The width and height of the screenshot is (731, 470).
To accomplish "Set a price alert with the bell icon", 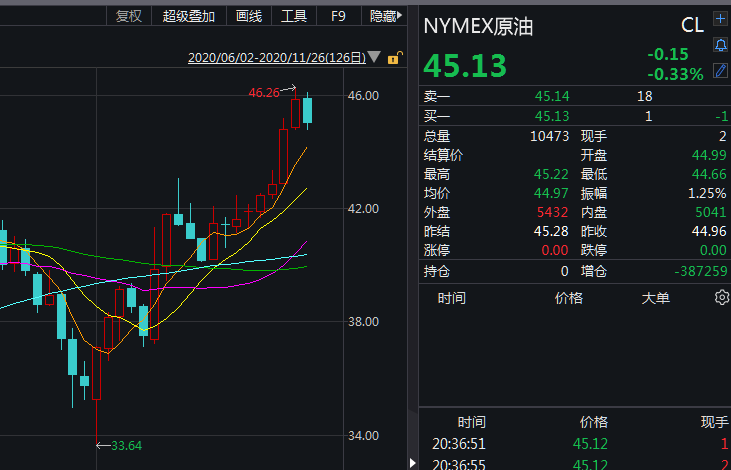I will click(720, 45).
